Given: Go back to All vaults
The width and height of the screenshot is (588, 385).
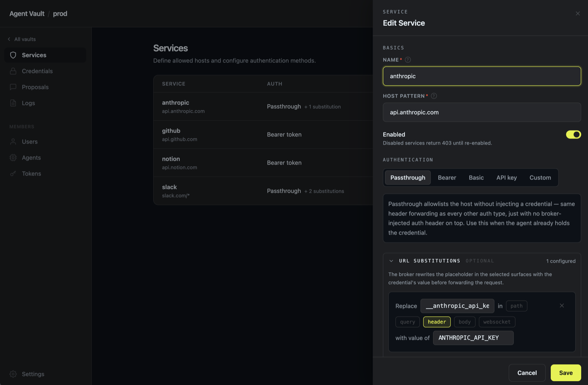Looking at the screenshot, I should click(22, 39).
